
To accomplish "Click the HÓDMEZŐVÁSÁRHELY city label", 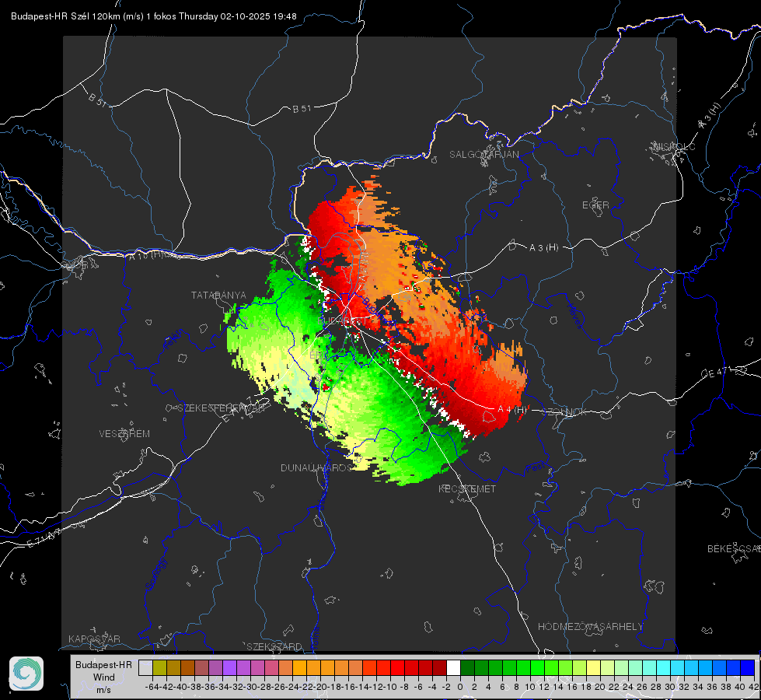I will 590,627.
